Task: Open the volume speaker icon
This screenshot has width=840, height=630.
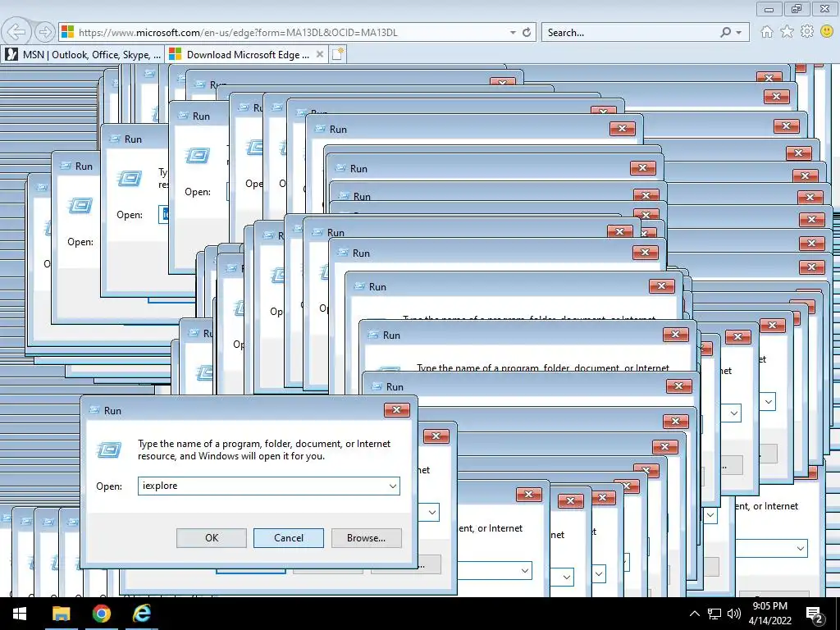Action: tap(734, 614)
